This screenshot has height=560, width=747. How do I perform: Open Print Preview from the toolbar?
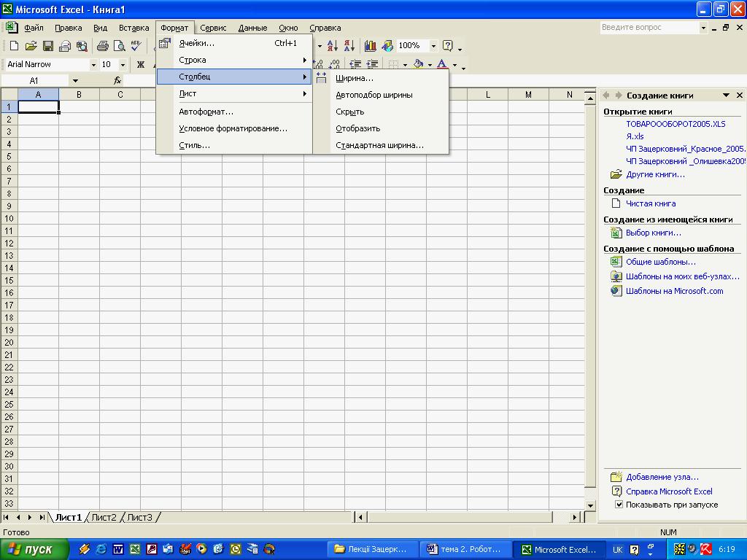[119, 46]
